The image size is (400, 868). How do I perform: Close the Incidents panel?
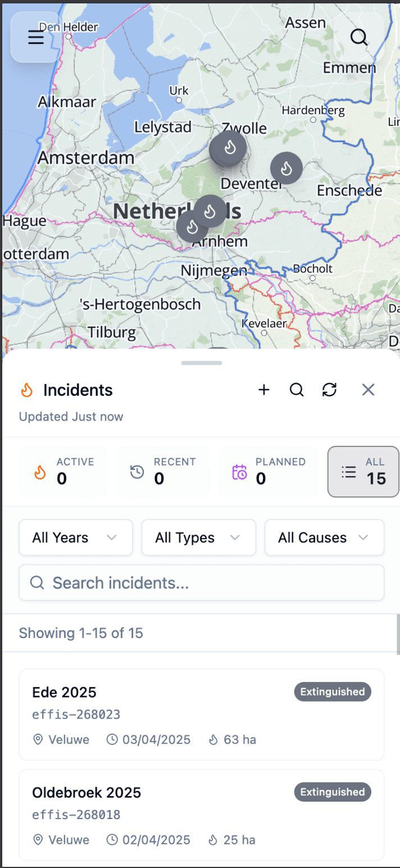click(368, 390)
